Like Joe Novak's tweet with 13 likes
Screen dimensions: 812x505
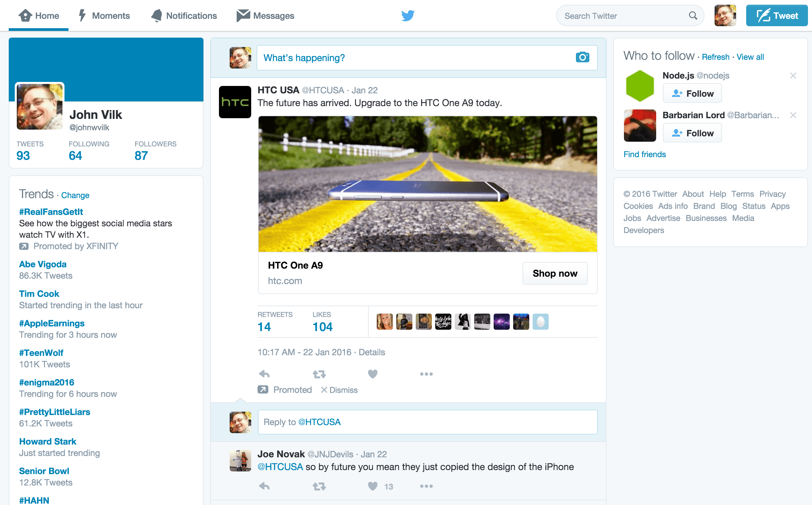373,486
